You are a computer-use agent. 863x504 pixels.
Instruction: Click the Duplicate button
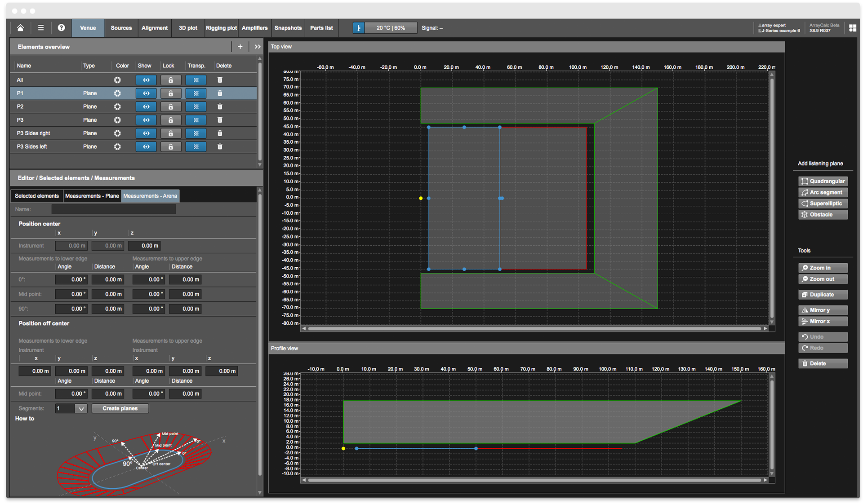tap(823, 295)
